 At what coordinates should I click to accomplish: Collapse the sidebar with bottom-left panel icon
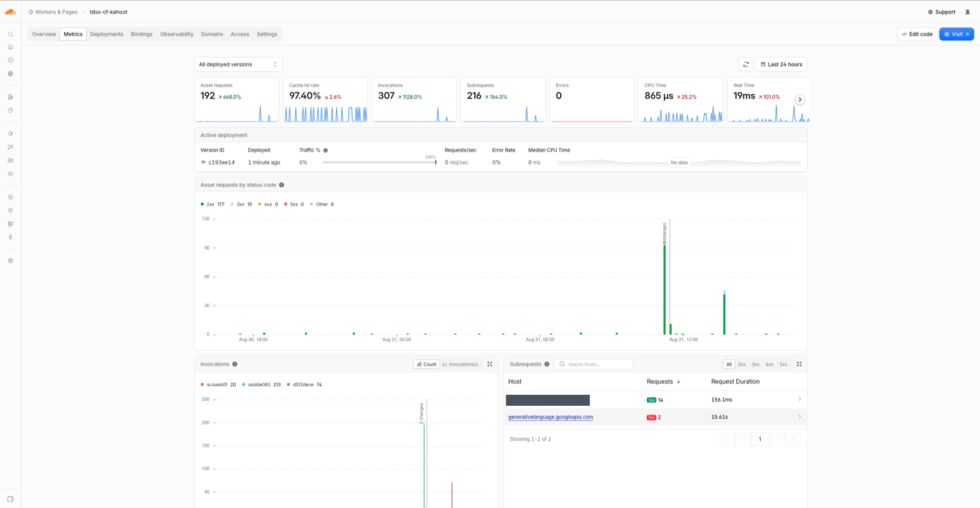pos(10,499)
